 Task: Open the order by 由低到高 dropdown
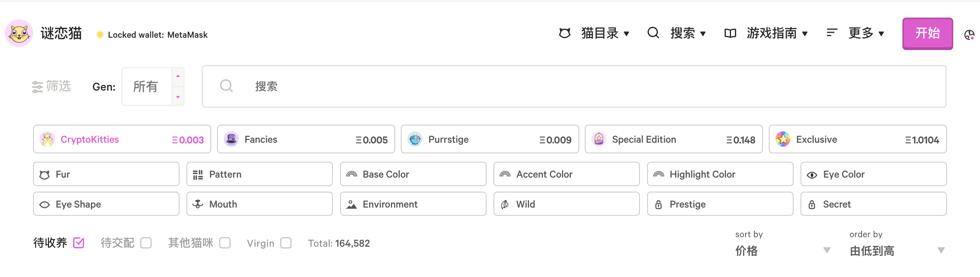click(898, 251)
